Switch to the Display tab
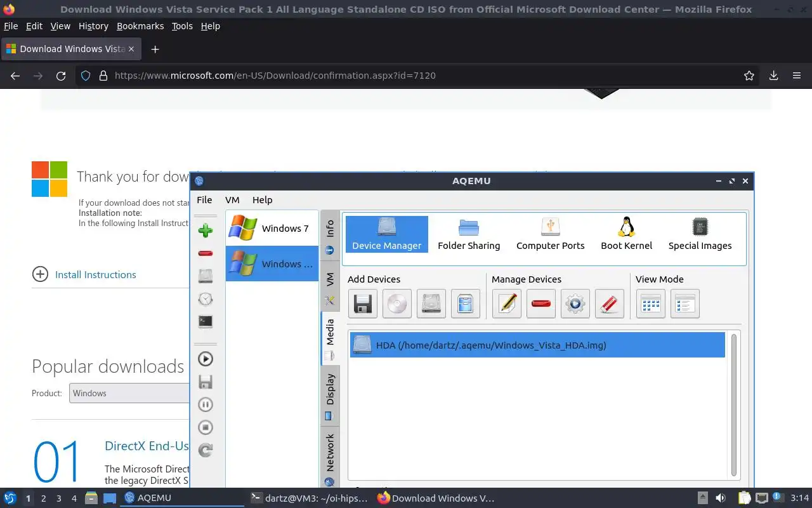 pos(330,396)
